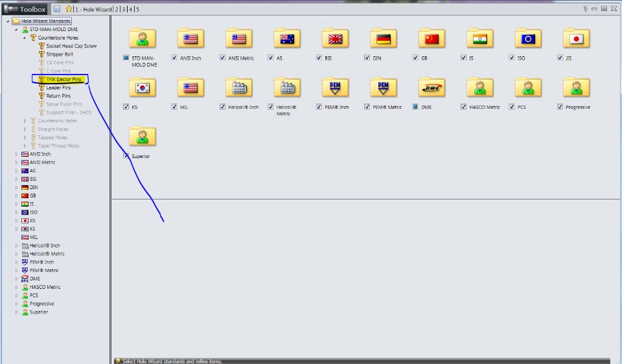
Task: Select KS in the standards tree
Action: [32, 229]
